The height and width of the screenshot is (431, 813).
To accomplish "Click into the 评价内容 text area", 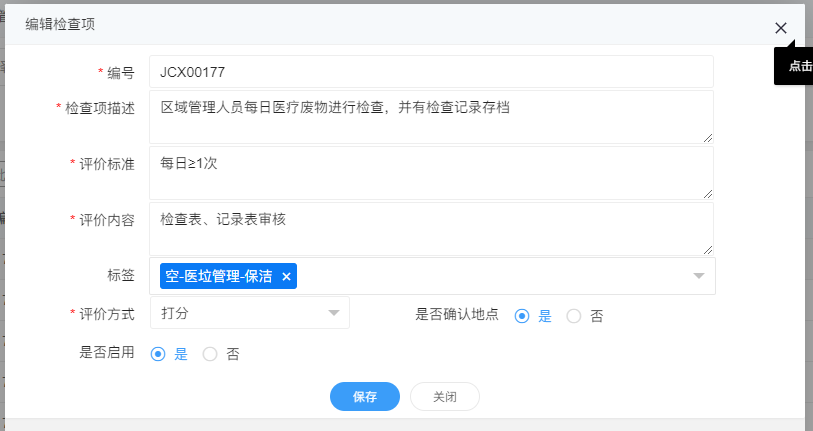I will 431,229.
